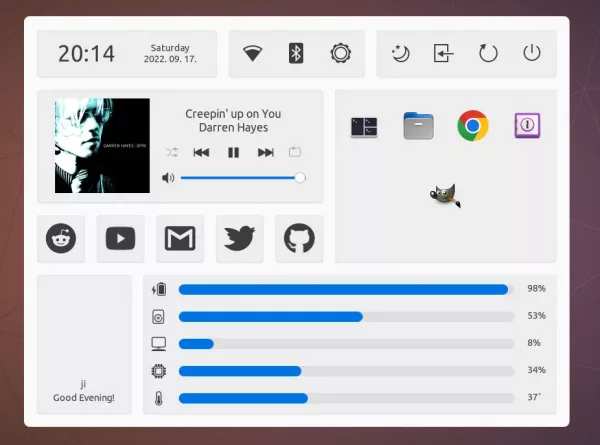Image resolution: width=600 pixels, height=445 pixels.
Task: Open the purple password safe icon
Action: 527,125
